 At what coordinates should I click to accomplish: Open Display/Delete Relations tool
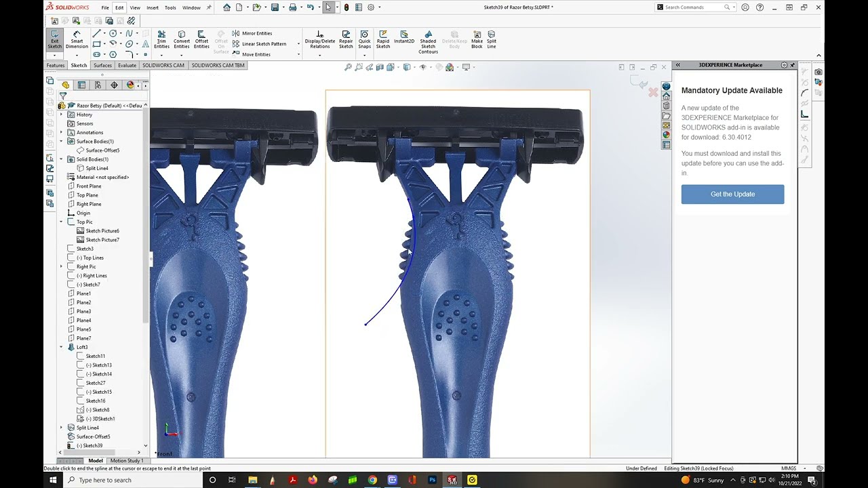(x=320, y=40)
